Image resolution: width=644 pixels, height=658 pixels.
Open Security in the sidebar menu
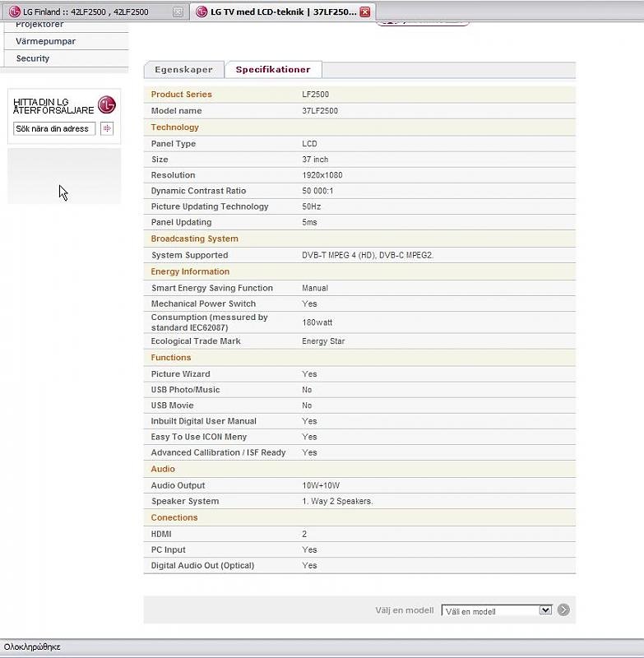pyautogui.click(x=33, y=58)
